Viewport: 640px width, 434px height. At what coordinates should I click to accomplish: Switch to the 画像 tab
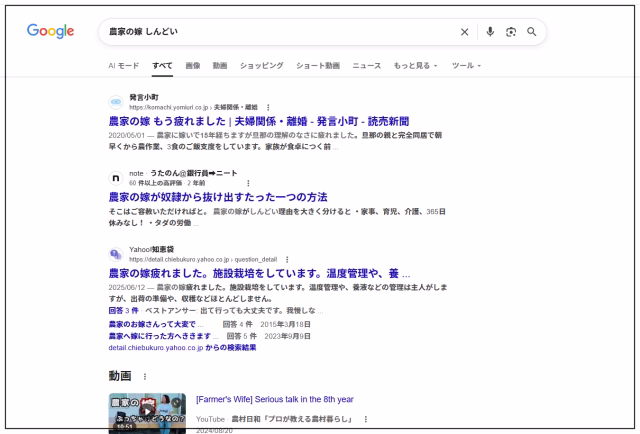(193, 66)
